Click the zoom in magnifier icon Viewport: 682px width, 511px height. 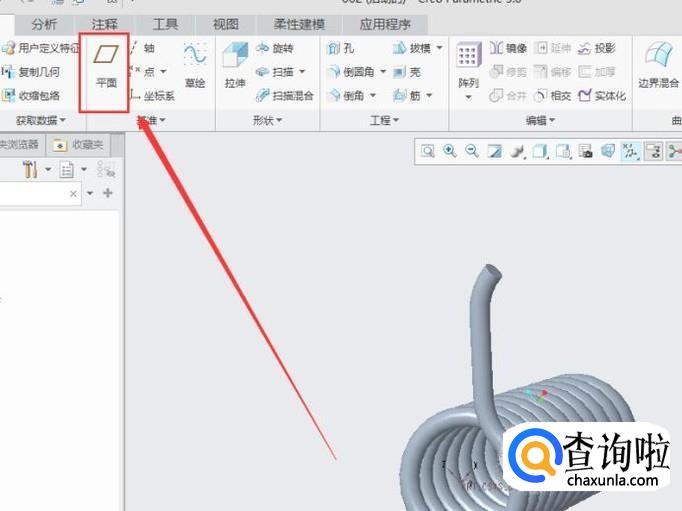450,151
